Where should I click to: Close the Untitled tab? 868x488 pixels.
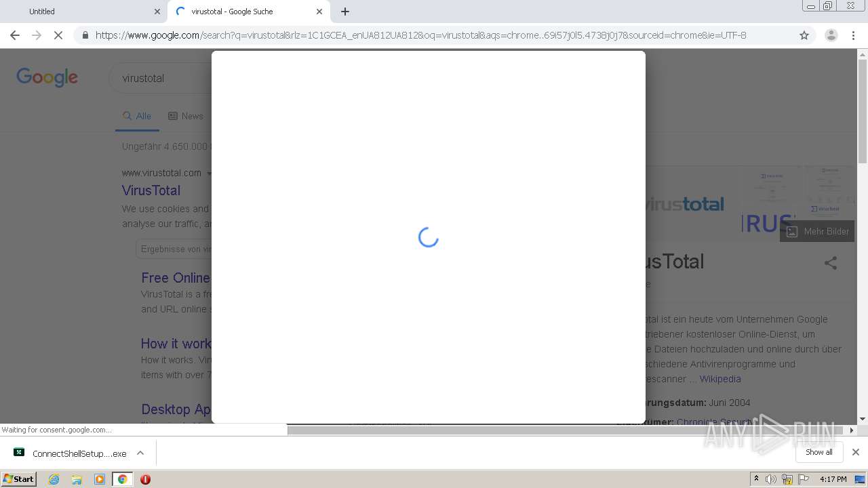pyautogui.click(x=157, y=12)
